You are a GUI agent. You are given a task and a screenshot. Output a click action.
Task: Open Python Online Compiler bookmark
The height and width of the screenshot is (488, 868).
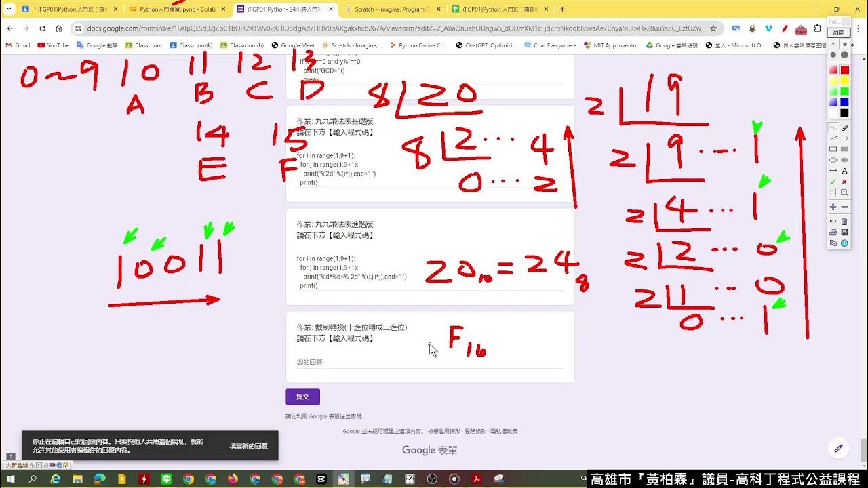click(x=419, y=45)
